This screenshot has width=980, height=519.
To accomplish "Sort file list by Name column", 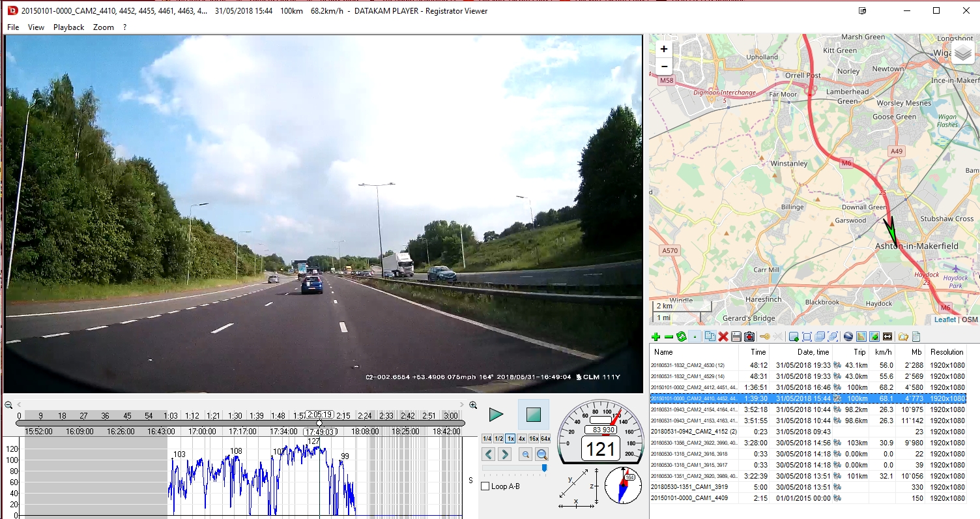I will click(x=694, y=352).
